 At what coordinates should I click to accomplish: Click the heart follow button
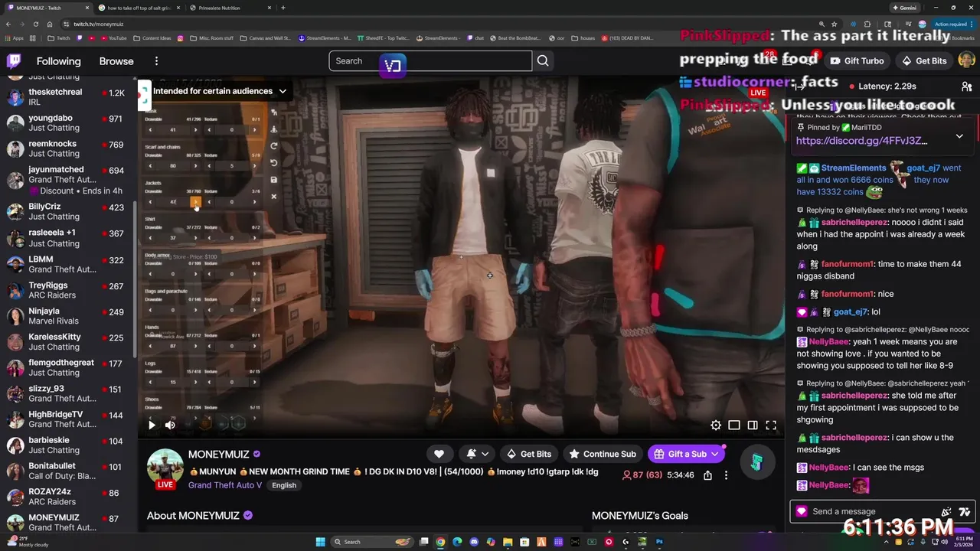(439, 454)
